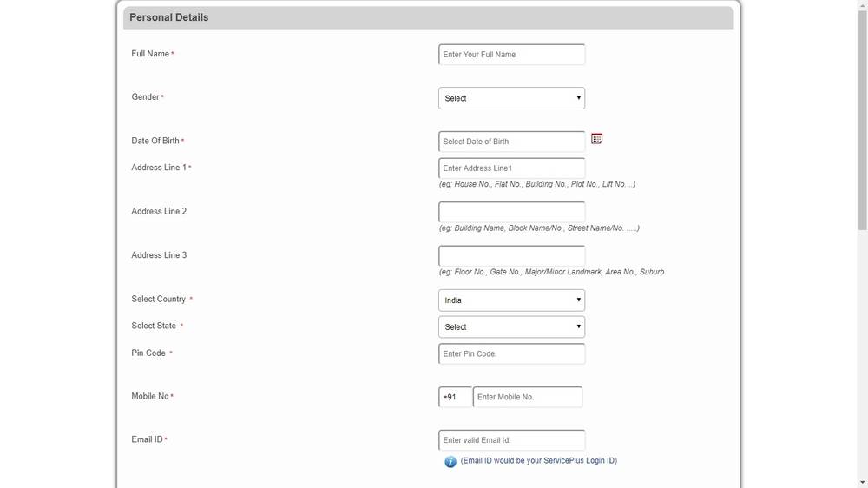Click the Enter Mobile No. field
The width and height of the screenshot is (868, 488).
coord(527,398)
